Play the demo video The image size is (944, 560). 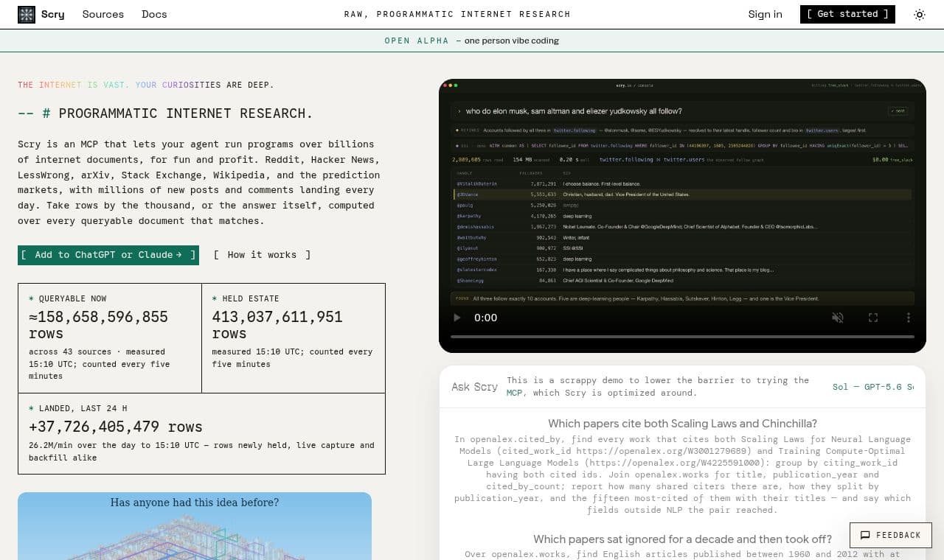457,318
